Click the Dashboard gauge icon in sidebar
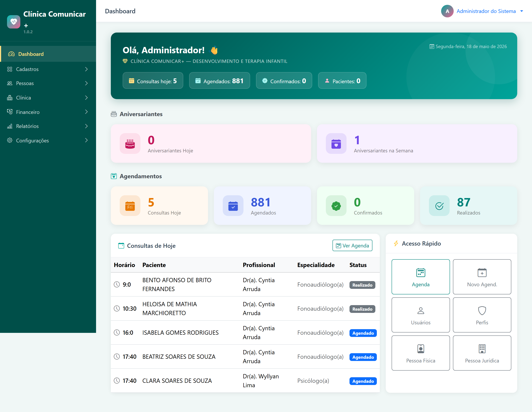Image resolution: width=532 pixels, height=412 pixels. click(x=11, y=54)
